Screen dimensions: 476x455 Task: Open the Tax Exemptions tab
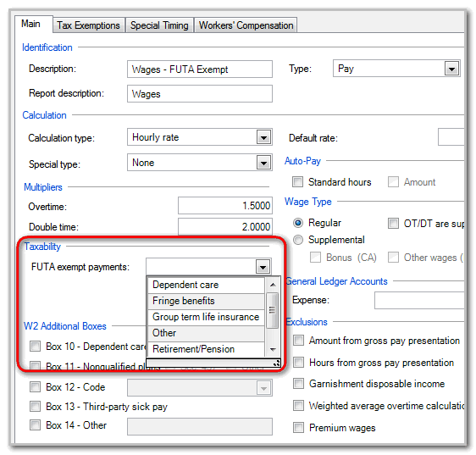[x=88, y=25]
